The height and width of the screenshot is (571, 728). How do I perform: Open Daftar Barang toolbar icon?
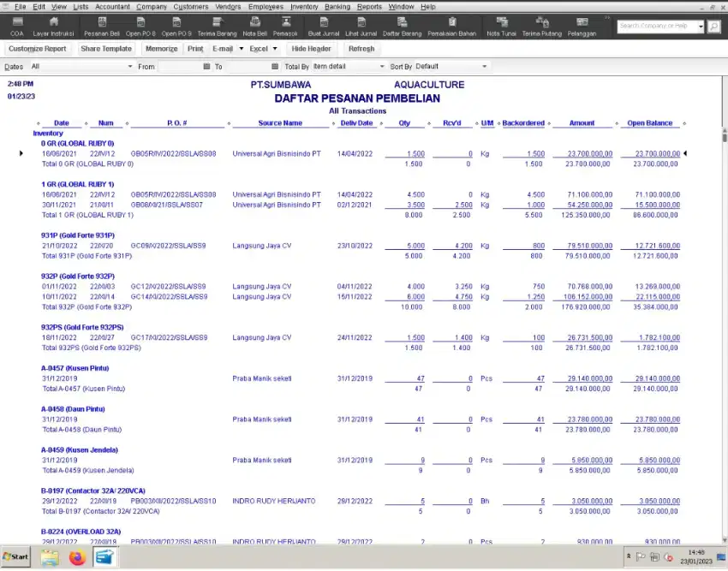(x=402, y=27)
